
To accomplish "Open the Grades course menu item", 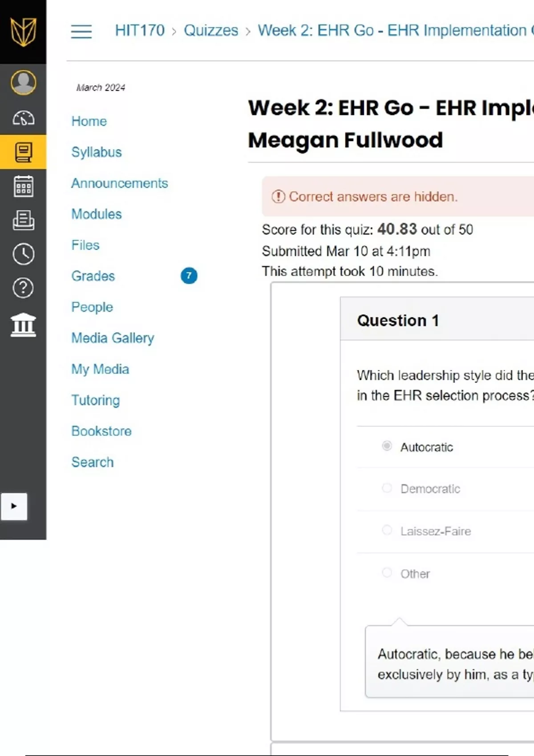I will pyautogui.click(x=93, y=276).
